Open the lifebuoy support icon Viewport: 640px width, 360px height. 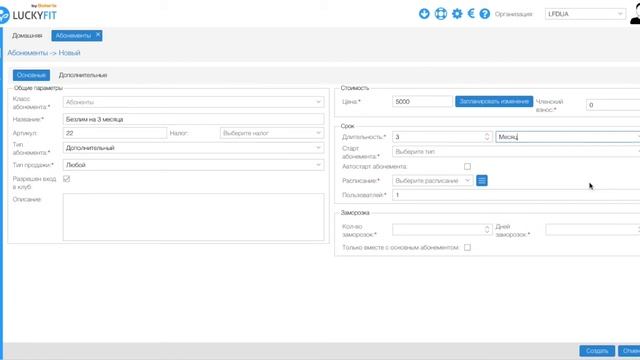pyautogui.click(x=441, y=14)
